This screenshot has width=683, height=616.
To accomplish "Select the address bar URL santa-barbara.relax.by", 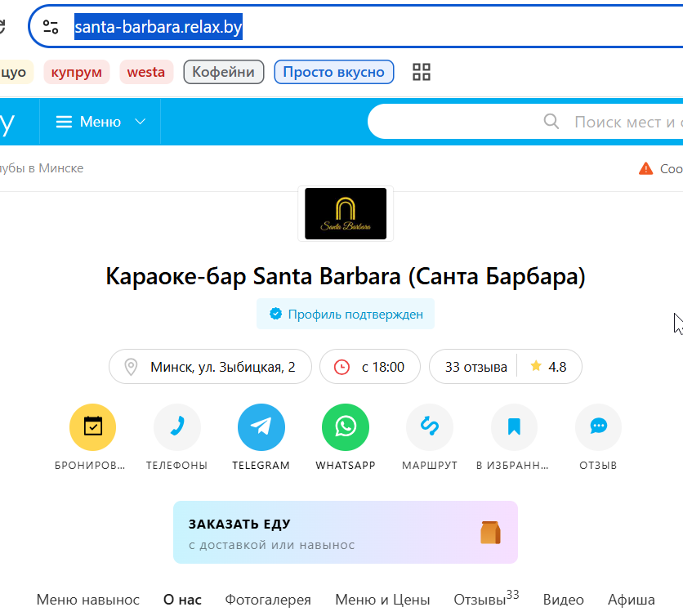I will (158, 27).
